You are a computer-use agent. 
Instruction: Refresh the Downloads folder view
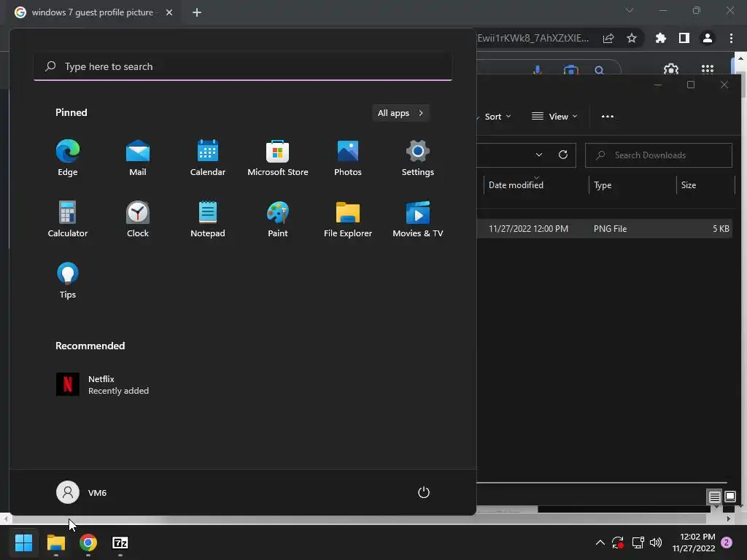point(563,155)
